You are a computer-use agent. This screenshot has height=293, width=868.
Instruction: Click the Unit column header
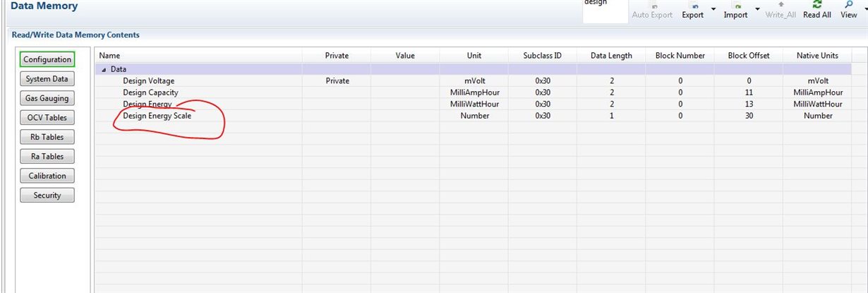click(474, 55)
